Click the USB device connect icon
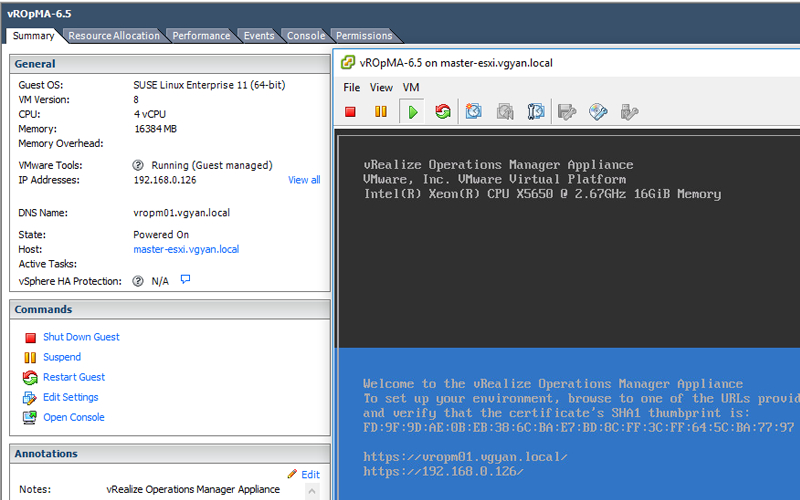Viewport: 800px width, 500px height. (629, 112)
